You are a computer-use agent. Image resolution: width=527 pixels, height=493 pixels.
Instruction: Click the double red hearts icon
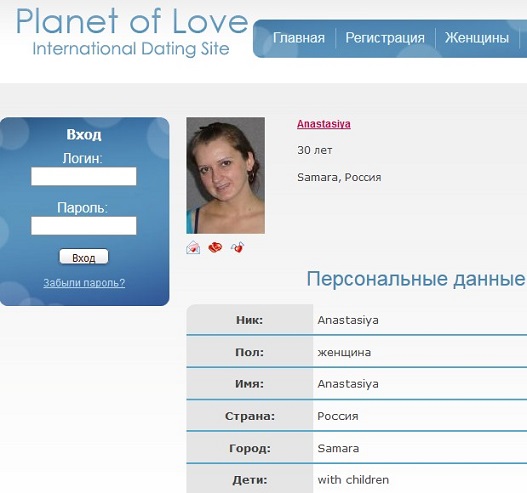click(x=215, y=248)
